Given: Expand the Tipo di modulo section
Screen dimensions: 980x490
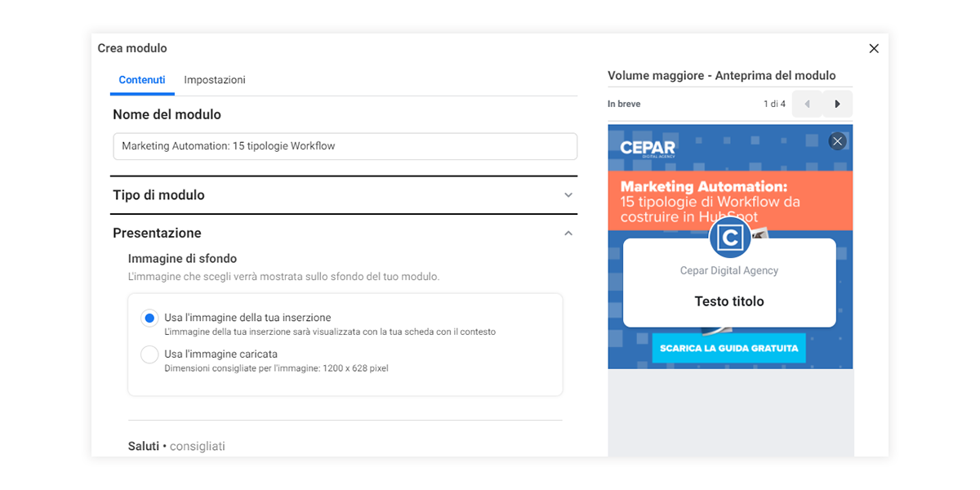Looking at the screenshot, I should point(568,195).
